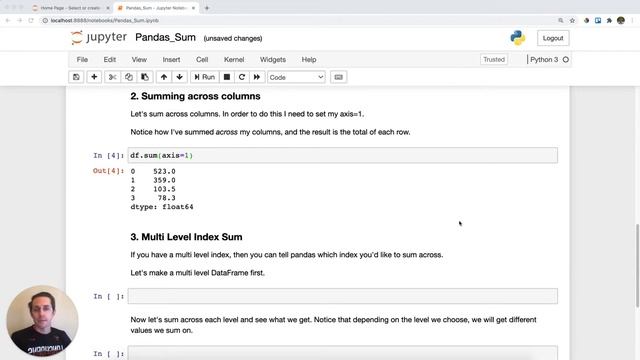Click the Python 3 kernel idle indicator circle
Screen dimensions: 640x360
coord(566,60)
